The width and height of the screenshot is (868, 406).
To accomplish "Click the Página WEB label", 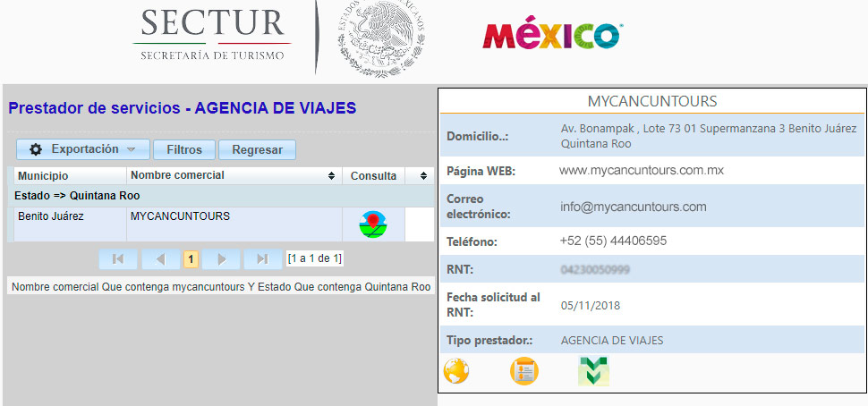I will 481,172.
